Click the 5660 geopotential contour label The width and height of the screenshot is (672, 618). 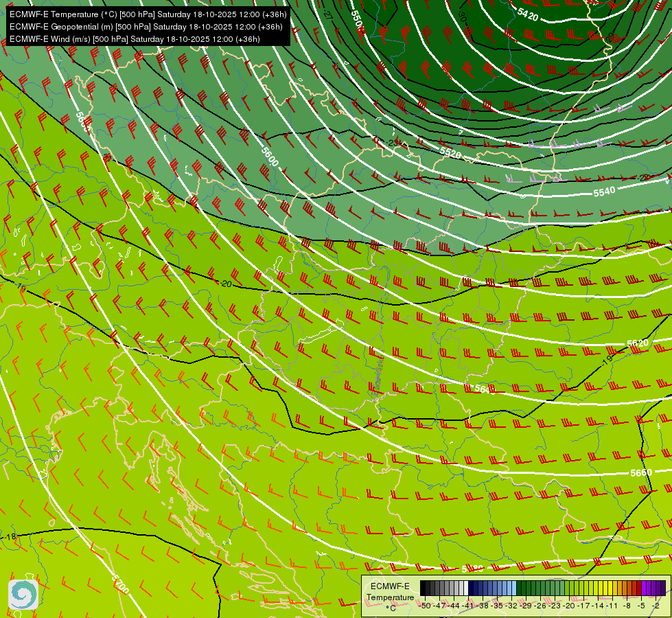pyautogui.click(x=641, y=472)
